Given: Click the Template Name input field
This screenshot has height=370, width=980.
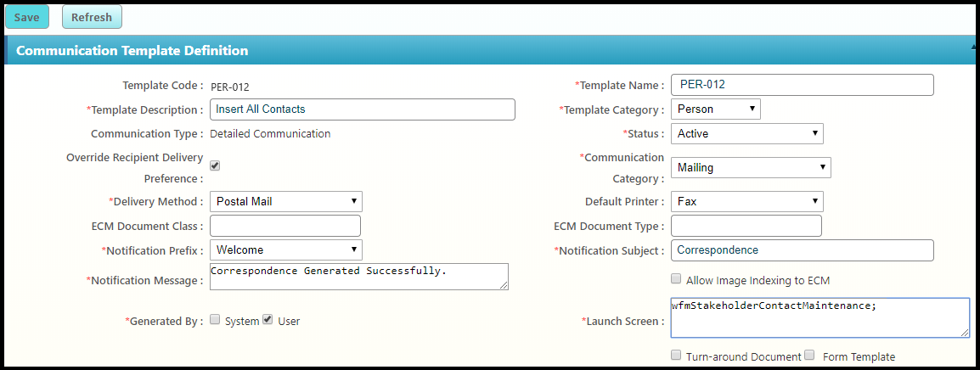Looking at the screenshot, I should [802, 85].
